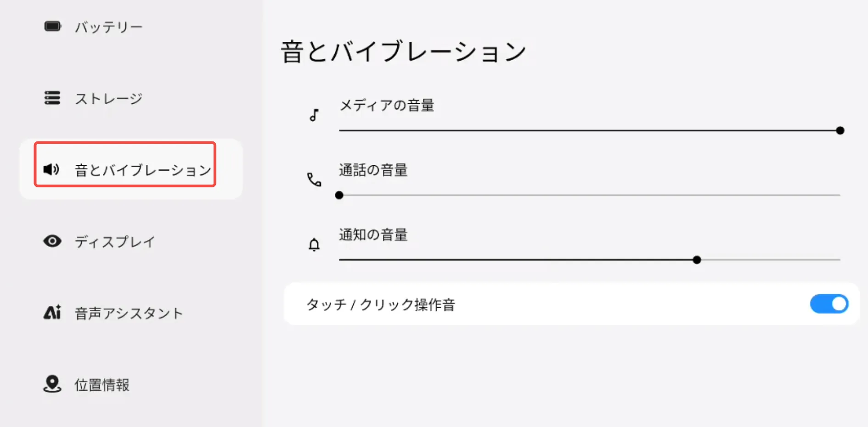Click the phone icon for call volume

314,180
